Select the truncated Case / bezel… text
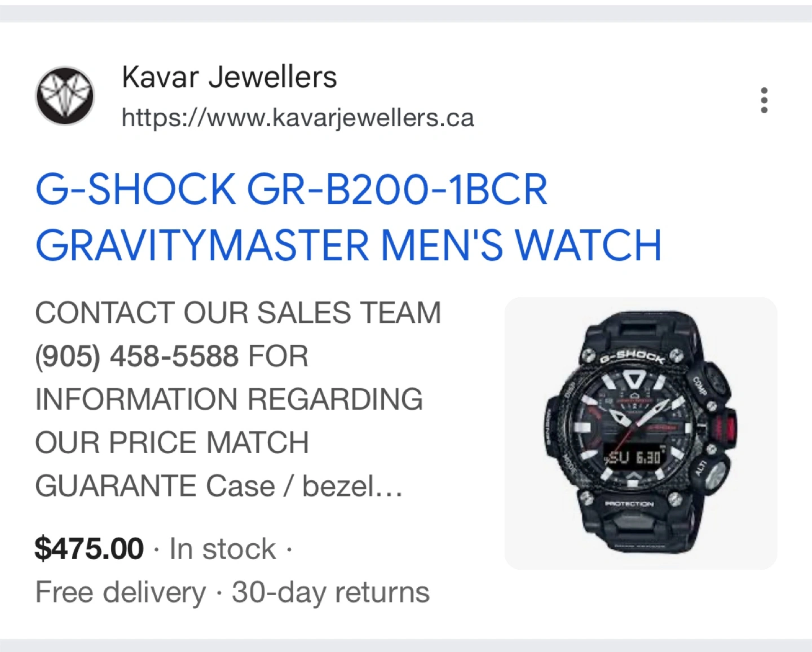 (304, 486)
